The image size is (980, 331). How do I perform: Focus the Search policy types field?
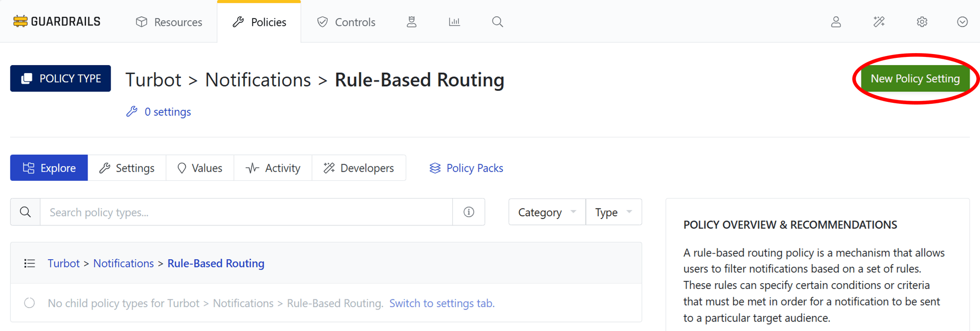pyautogui.click(x=246, y=212)
